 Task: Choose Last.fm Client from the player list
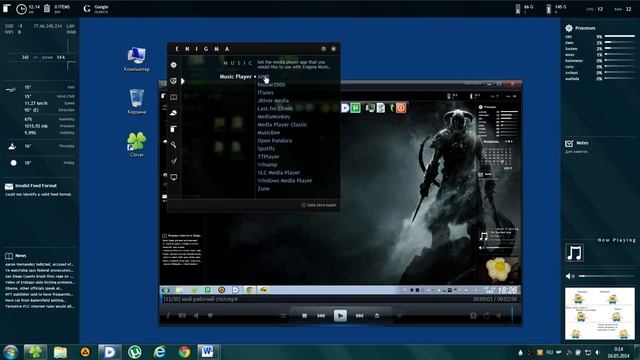coord(275,109)
